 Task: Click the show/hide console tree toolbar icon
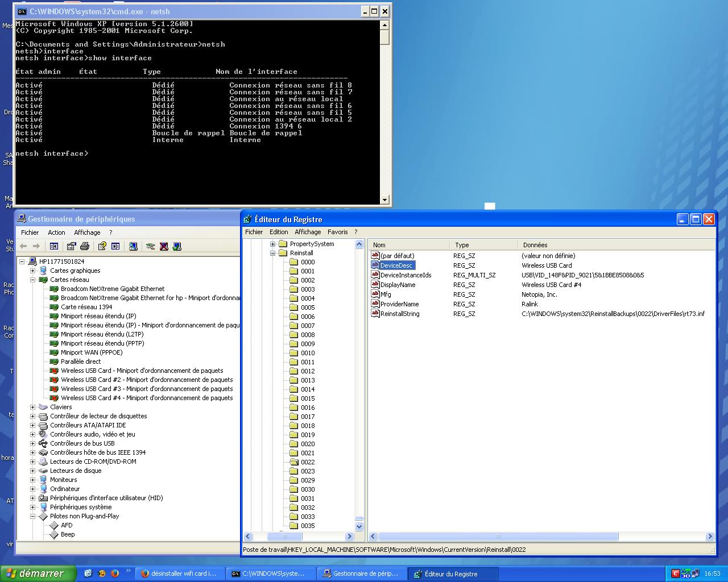click(54, 246)
